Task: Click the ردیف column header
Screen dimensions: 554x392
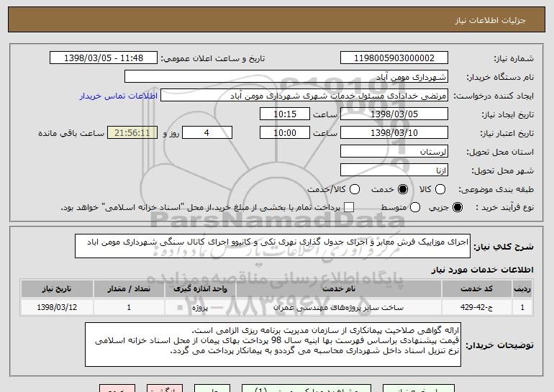Action: click(522, 289)
